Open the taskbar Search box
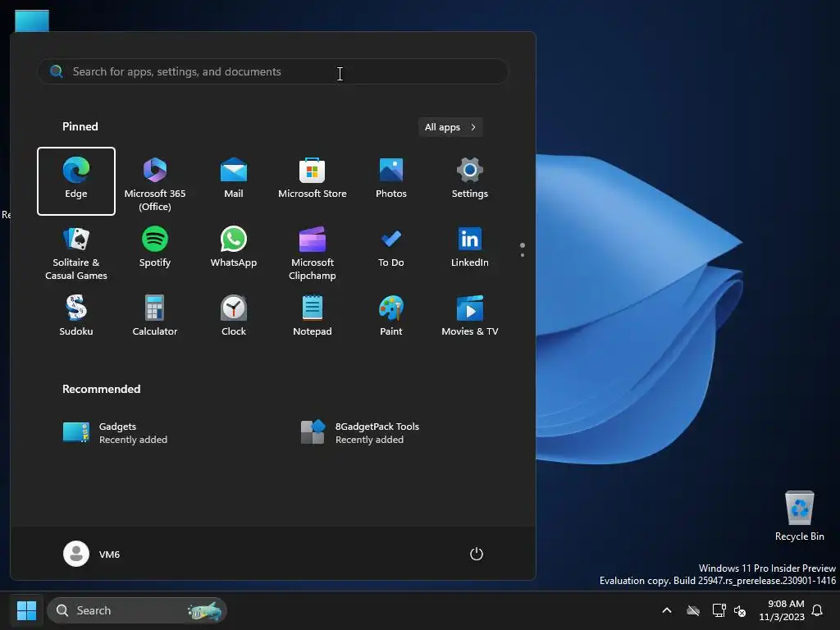The width and height of the screenshot is (840, 630). click(x=137, y=610)
